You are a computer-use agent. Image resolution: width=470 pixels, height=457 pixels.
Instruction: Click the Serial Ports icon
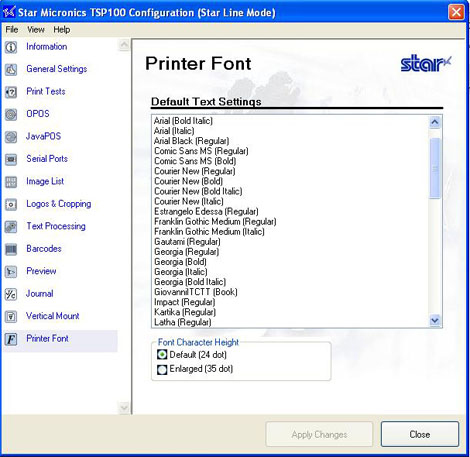coord(11,159)
